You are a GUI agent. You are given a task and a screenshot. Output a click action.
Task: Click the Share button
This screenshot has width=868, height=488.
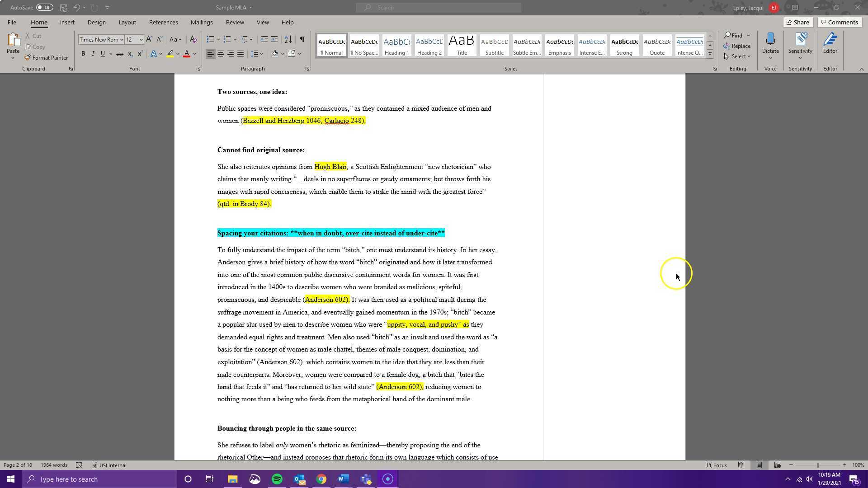tap(797, 22)
